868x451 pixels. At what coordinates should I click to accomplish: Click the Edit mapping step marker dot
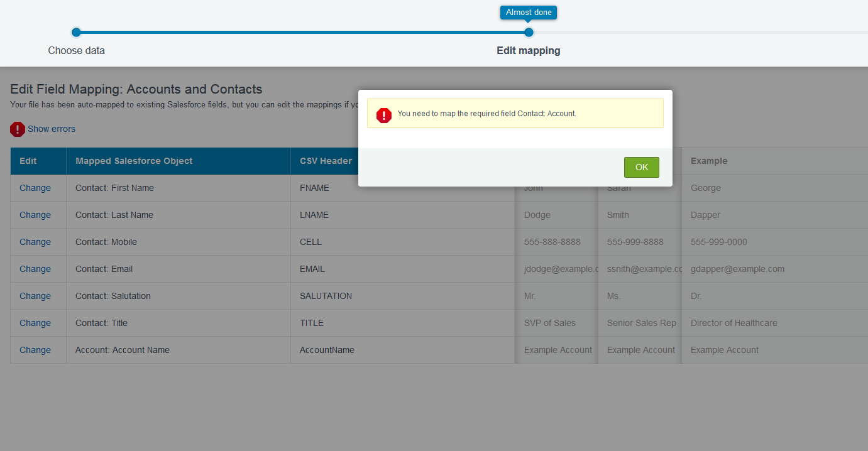[529, 32]
